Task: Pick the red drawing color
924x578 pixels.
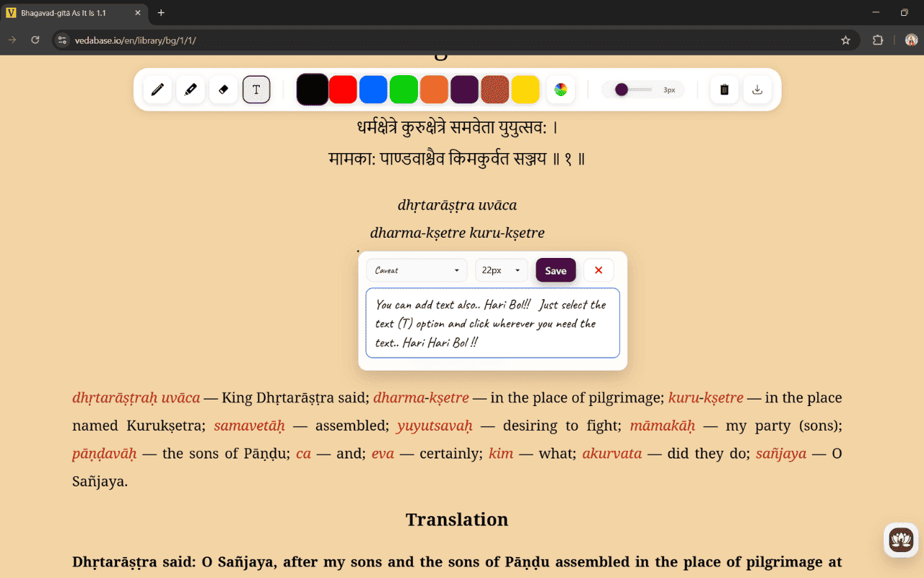Action: [343, 89]
